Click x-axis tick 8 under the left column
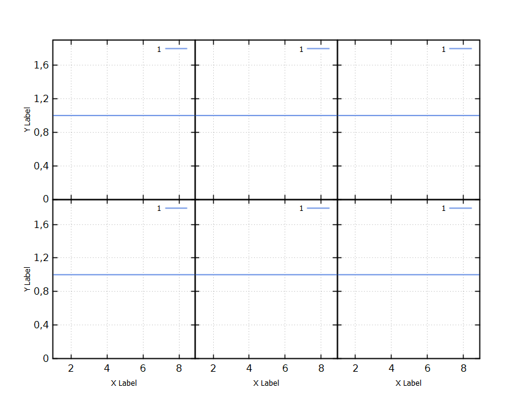 (x=179, y=368)
